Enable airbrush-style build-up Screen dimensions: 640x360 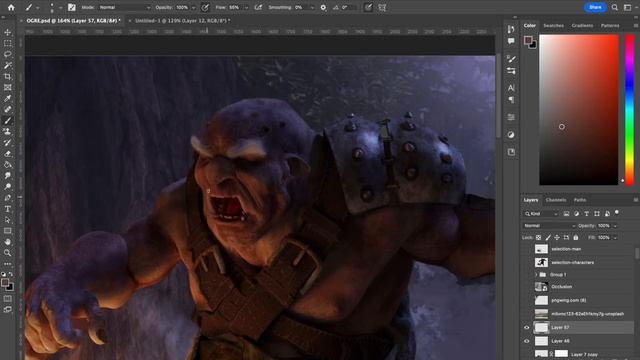(258, 7)
